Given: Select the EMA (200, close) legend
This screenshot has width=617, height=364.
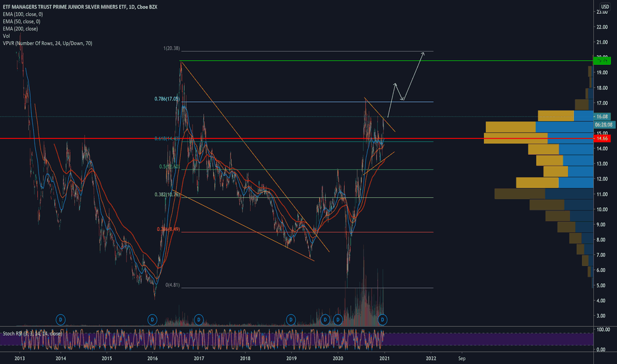Looking at the screenshot, I should tap(21, 28).
